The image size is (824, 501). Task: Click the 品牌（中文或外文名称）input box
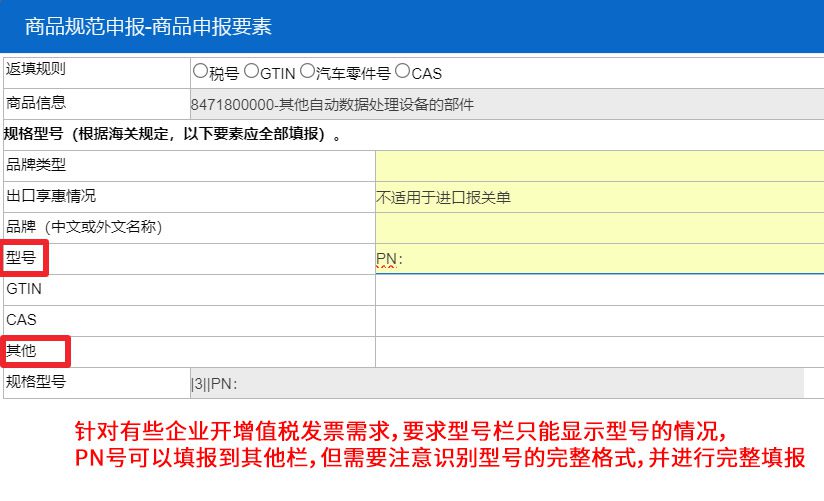point(599,228)
